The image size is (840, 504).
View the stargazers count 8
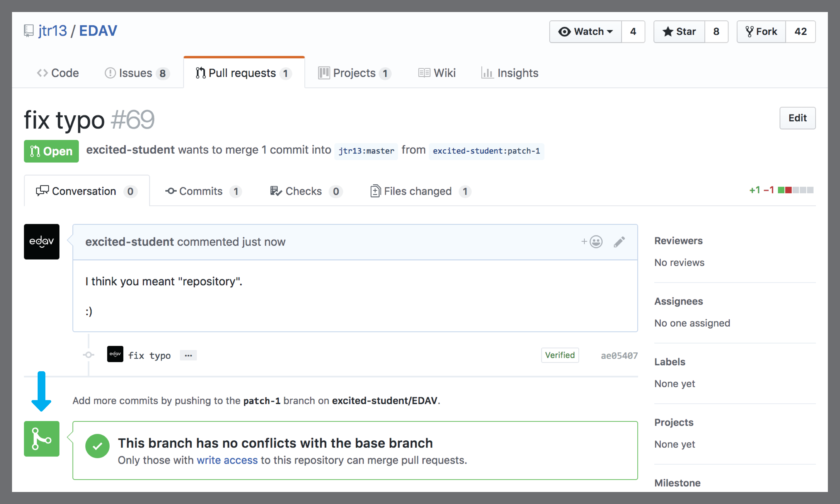716,32
